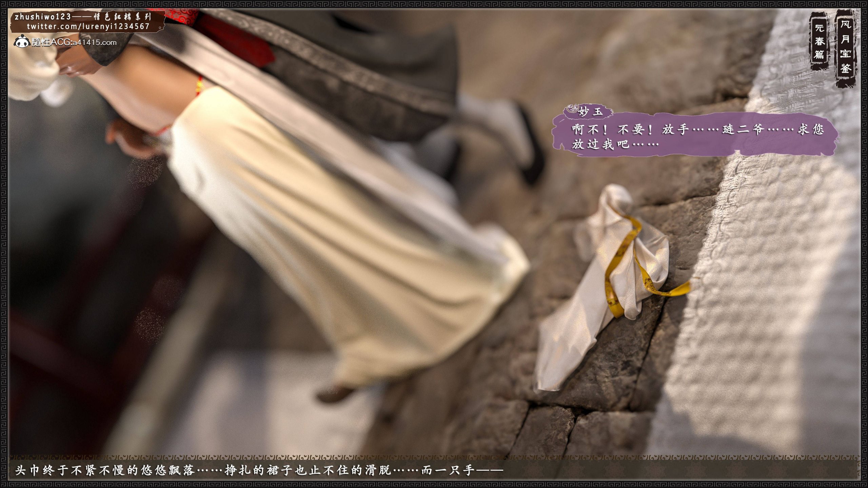This screenshot has height=488, width=868.
Task: Click the 妙玉 speaker name tag
Action: (x=591, y=111)
